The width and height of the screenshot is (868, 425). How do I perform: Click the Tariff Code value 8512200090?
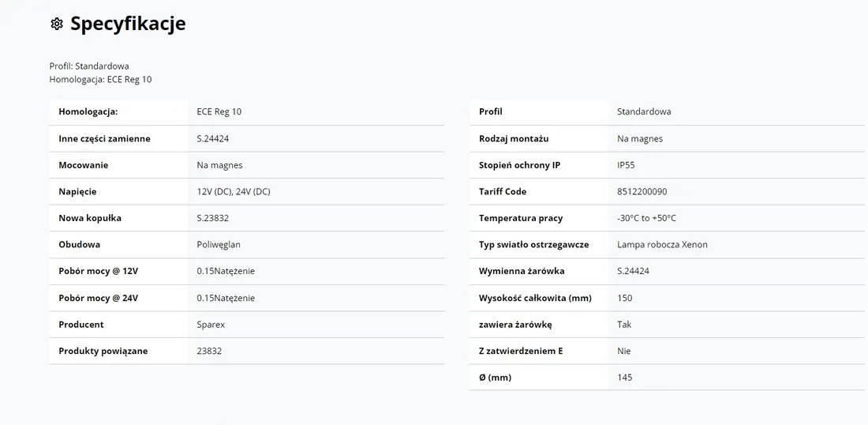(642, 192)
